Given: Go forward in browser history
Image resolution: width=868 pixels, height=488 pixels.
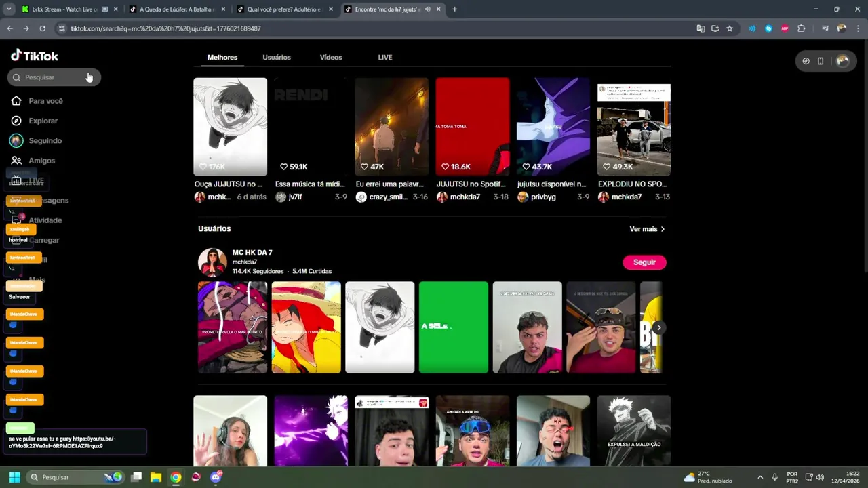Looking at the screenshot, I should (26, 28).
